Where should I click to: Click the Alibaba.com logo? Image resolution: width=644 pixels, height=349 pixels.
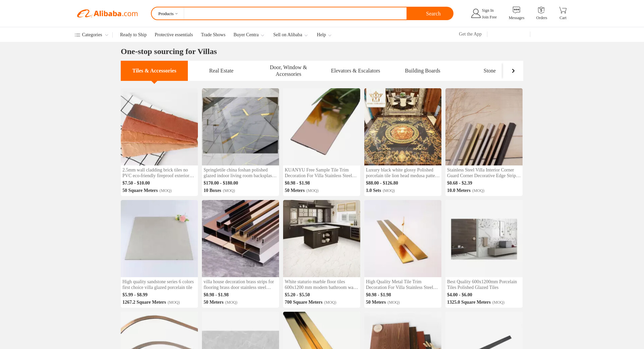tap(107, 13)
